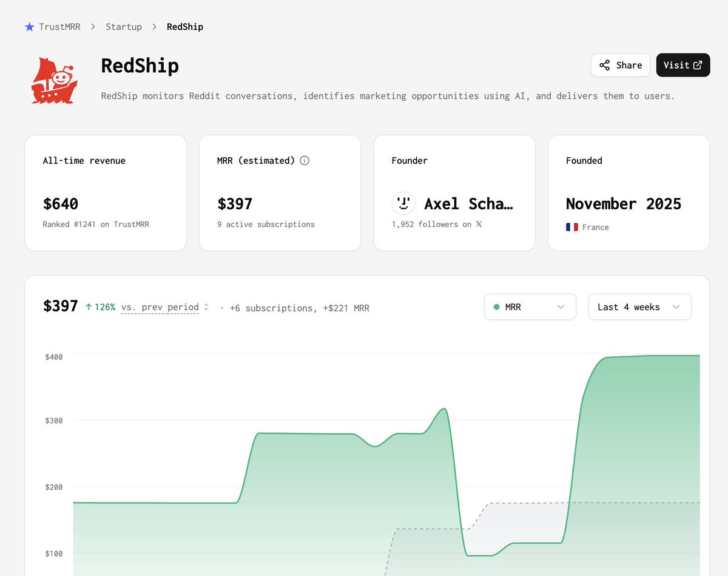Click the green up arrow by 126%

click(89, 307)
